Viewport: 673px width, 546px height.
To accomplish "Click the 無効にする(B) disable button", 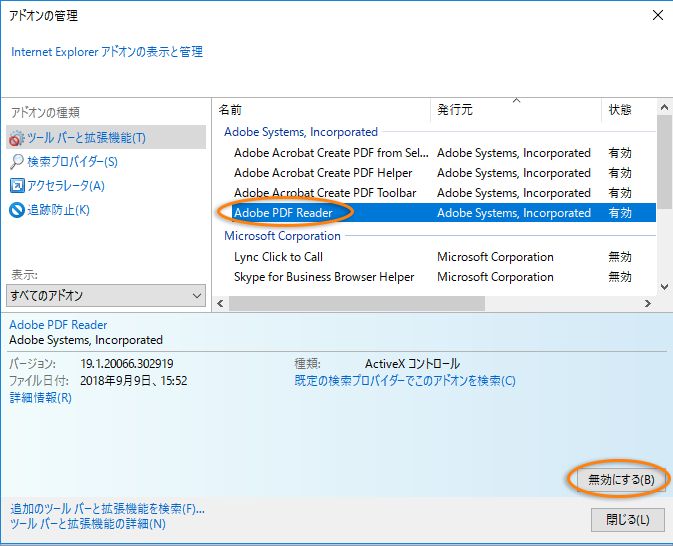I will (621, 479).
